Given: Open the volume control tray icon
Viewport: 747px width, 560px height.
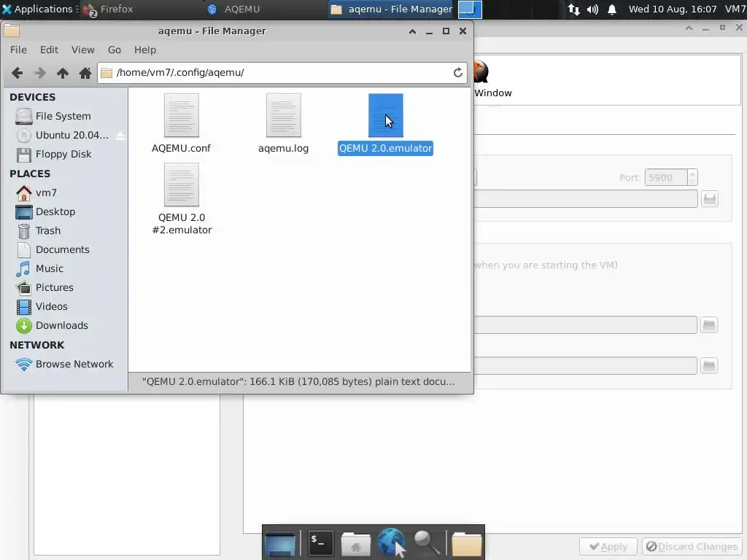Looking at the screenshot, I should click(592, 9).
